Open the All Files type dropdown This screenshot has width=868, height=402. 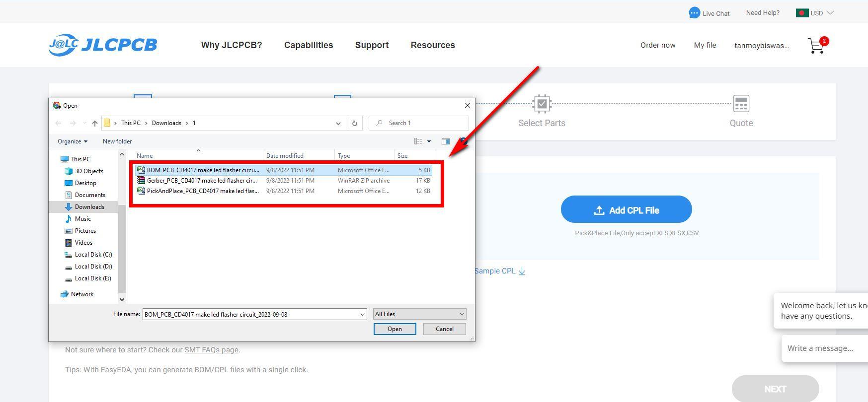coord(419,314)
